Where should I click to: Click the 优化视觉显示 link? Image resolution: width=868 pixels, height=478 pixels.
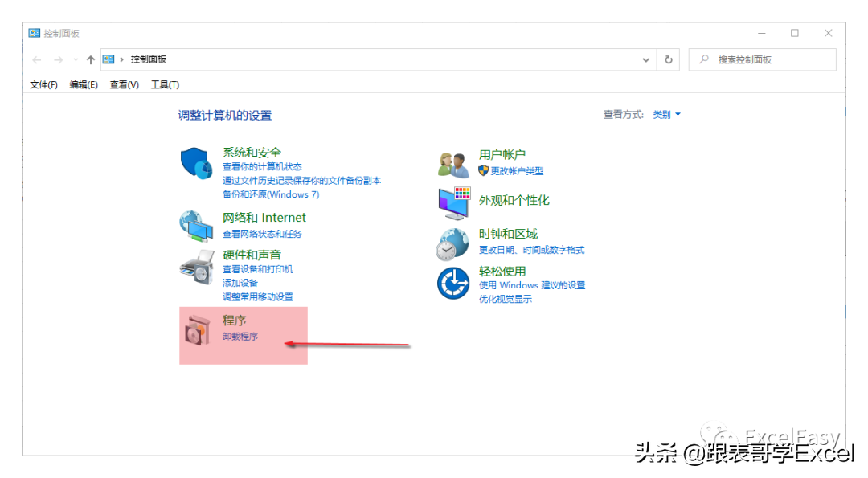click(506, 299)
